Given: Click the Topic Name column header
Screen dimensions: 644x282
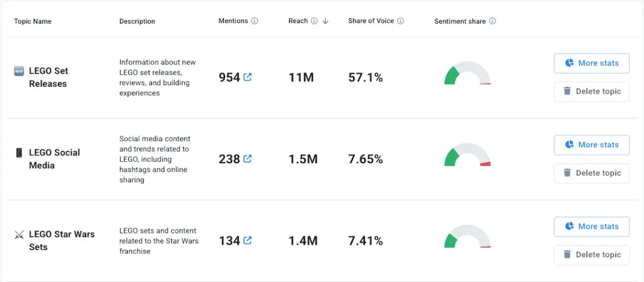Looking at the screenshot, I should 33,21.
